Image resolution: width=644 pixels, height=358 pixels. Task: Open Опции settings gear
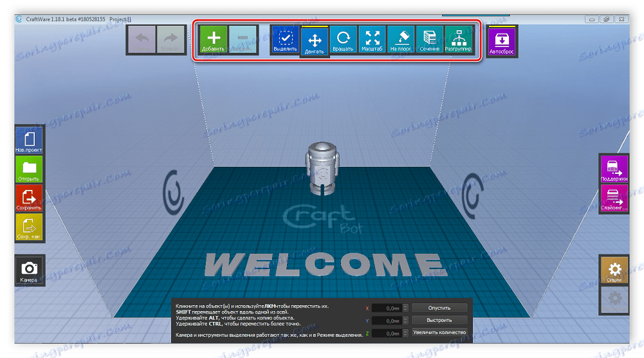point(614,270)
